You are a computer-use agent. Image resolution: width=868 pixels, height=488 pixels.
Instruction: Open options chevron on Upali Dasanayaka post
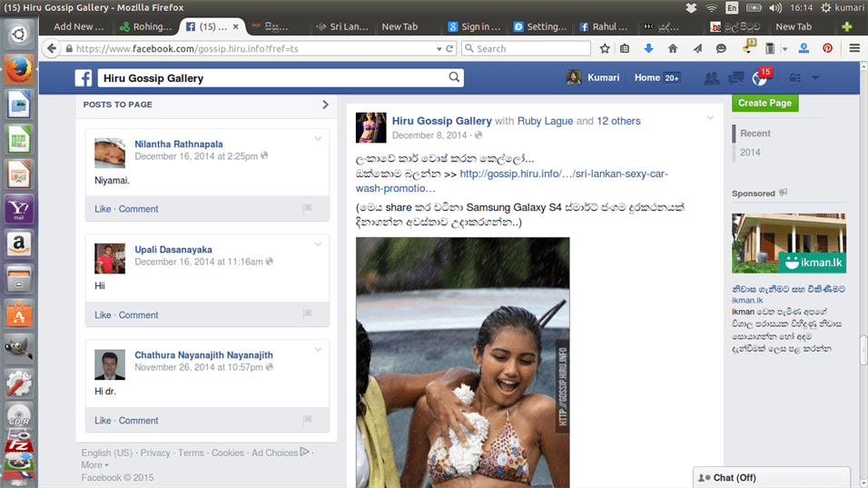pyautogui.click(x=318, y=244)
